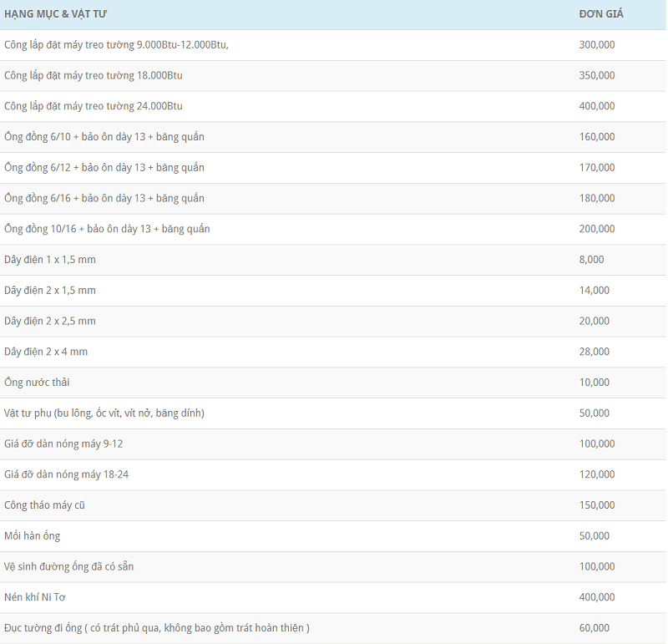668x644 pixels.
Task: Click price 400,000 in the 24.000Btu installation row
Action: coord(597,106)
